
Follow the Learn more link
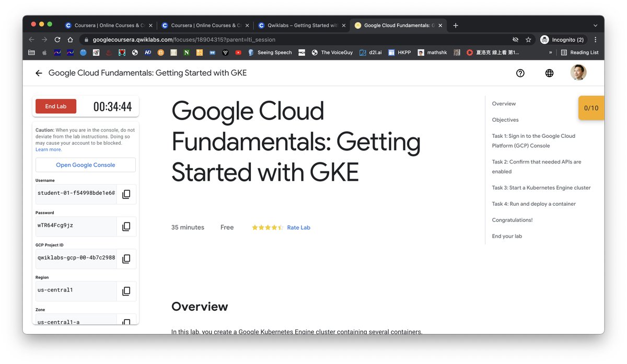[49, 149]
